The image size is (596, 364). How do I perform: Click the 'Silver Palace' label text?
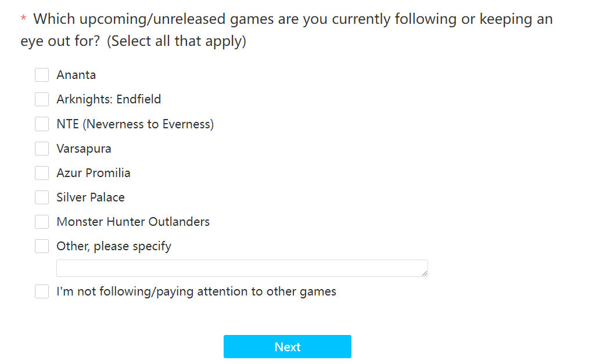91,197
